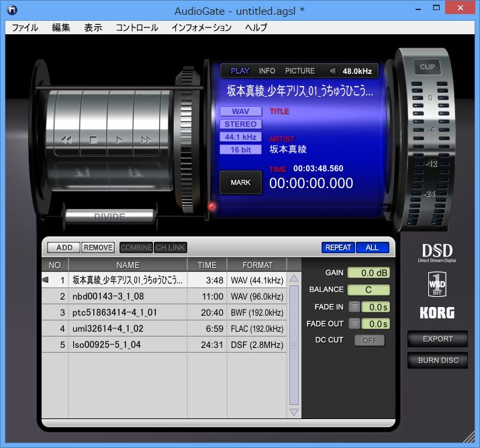Click the speaker icon beside 48.0kHz

pyautogui.click(x=332, y=71)
